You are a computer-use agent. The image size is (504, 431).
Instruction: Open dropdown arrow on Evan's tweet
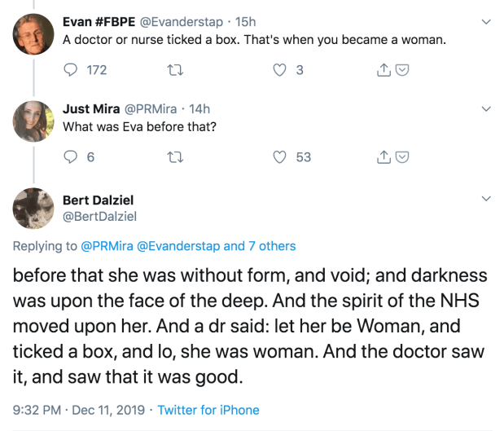pos(487,21)
